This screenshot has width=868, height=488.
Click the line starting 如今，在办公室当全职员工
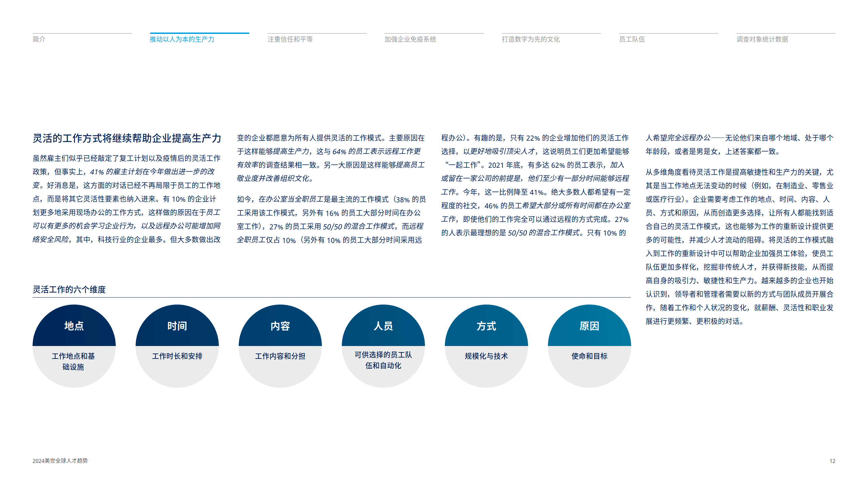click(x=331, y=199)
